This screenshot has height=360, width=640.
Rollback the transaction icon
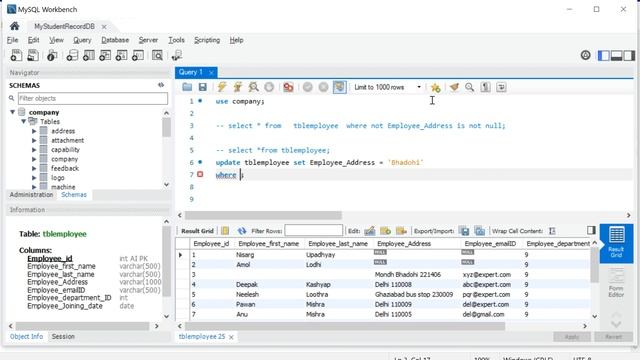click(323, 87)
